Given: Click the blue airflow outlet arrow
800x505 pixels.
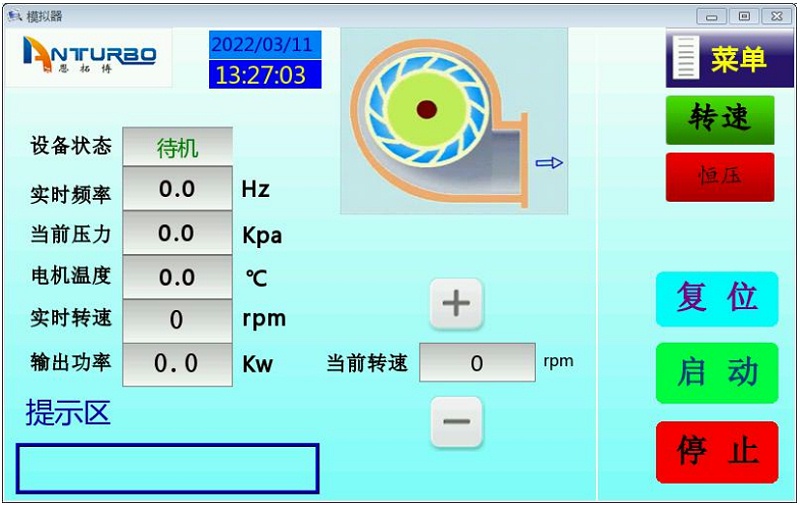Looking at the screenshot, I should [x=549, y=163].
